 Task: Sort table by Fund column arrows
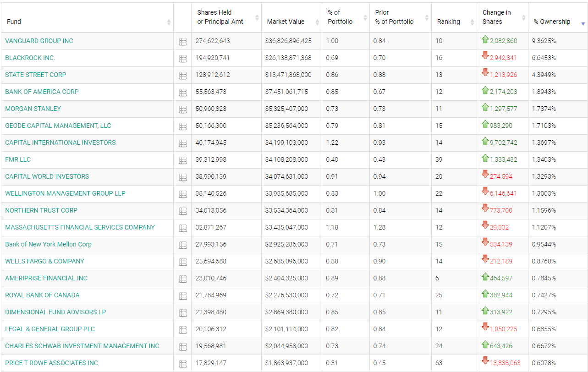pyautogui.click(x=169, y=22)
